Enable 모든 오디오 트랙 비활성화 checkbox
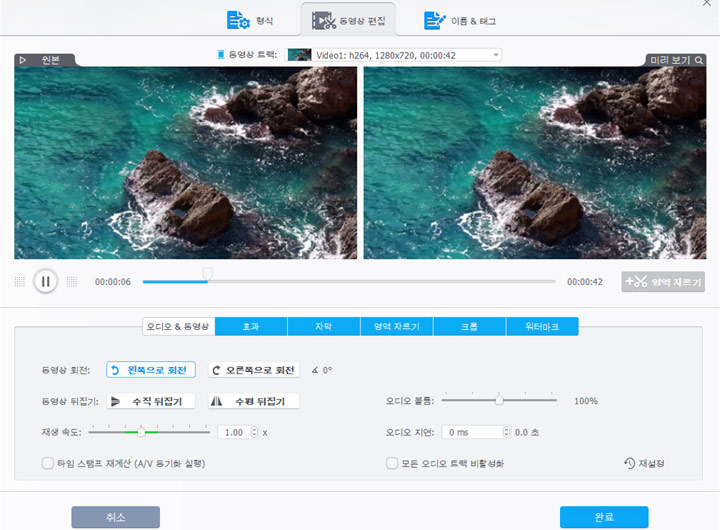This screenshot has height=530, width=720. [392, 463]
